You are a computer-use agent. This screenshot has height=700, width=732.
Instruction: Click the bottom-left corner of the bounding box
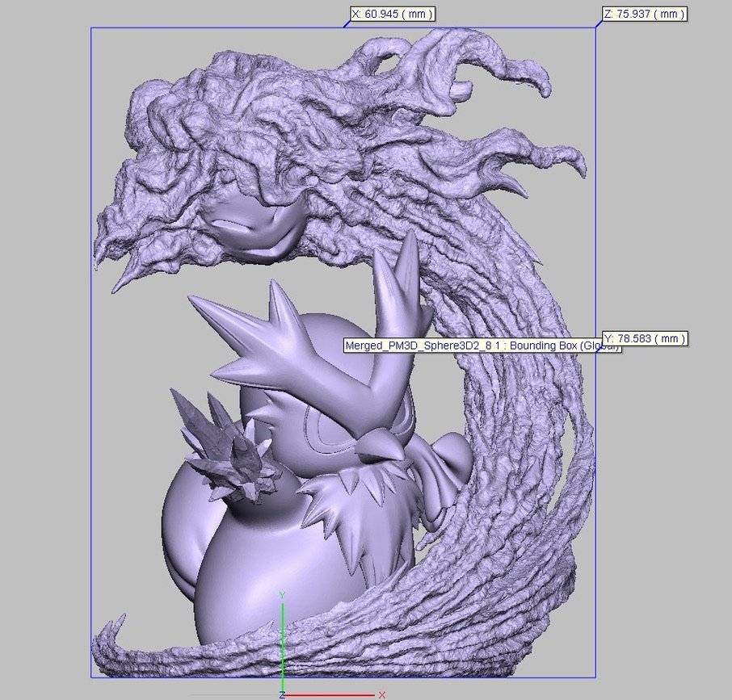(91, 677)
